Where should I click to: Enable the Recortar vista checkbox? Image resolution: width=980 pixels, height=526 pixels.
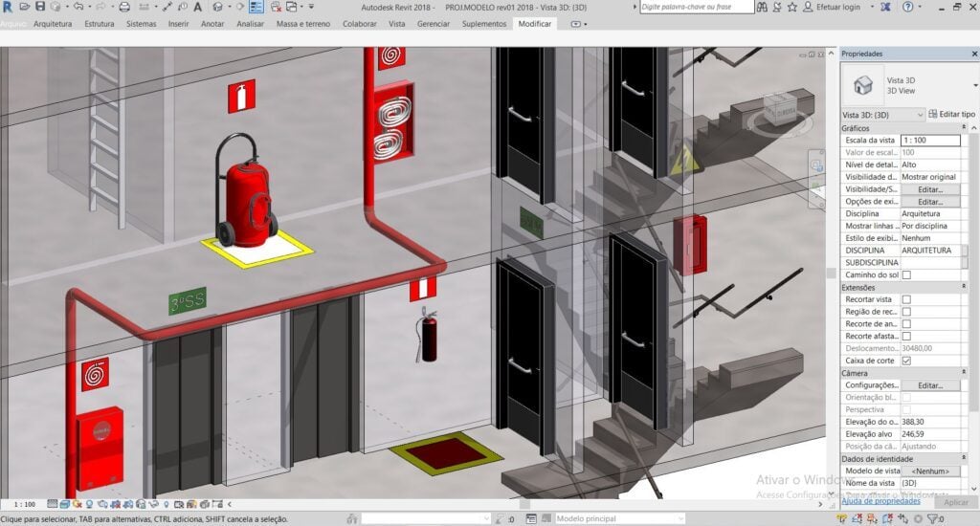(906, 299)
